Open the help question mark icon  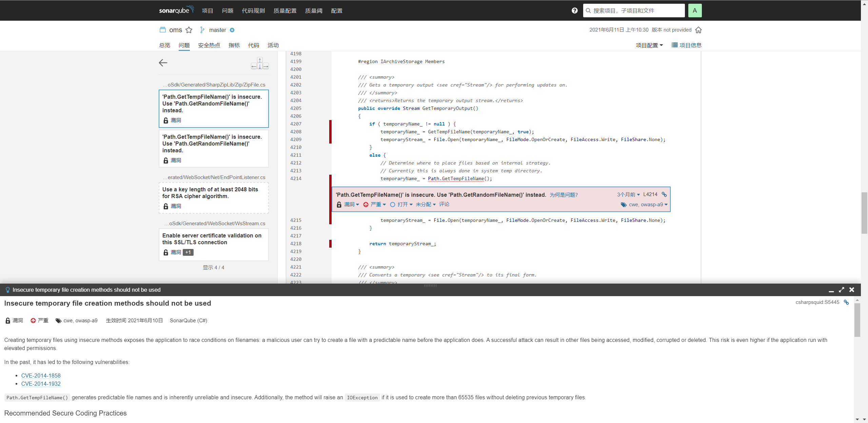(x=574, y=11)
